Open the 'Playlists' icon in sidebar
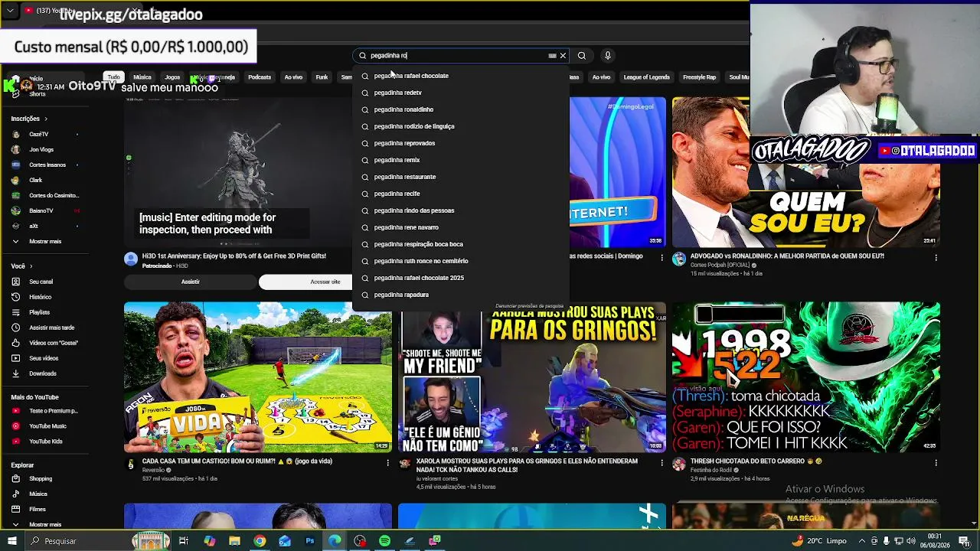Image resolution: width=980 pixels, height=551 pixels. [15, 312]
